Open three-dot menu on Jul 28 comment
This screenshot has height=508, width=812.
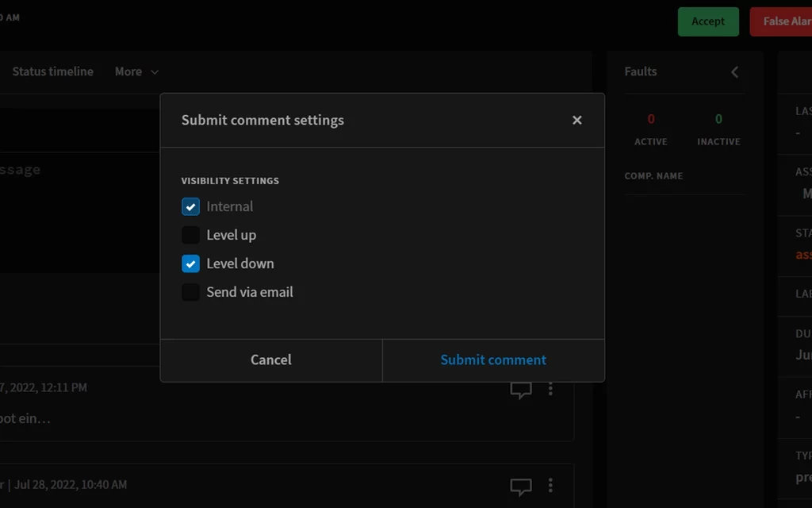[x=550, y=485]
